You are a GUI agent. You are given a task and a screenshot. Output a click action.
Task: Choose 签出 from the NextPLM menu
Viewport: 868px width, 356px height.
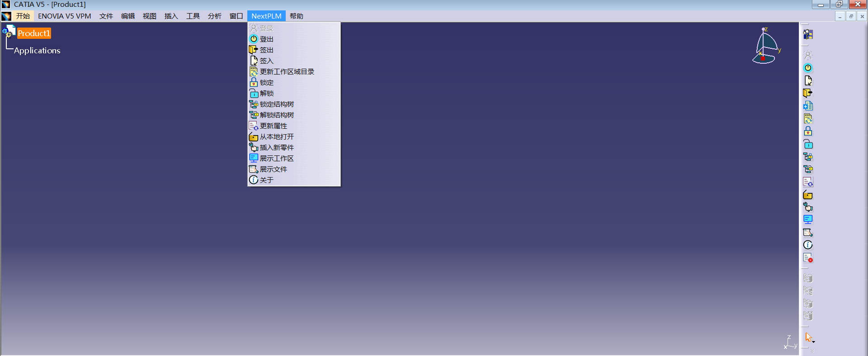[x=294, y=50]
